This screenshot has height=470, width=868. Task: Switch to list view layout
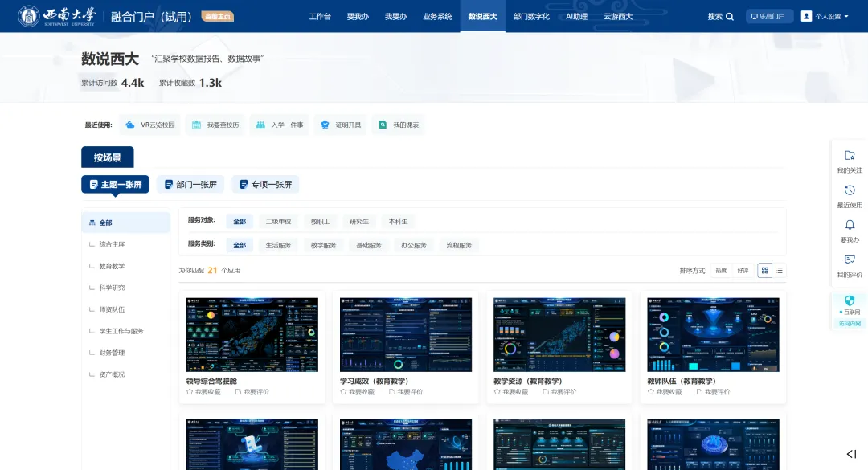[x=778, y=270]
